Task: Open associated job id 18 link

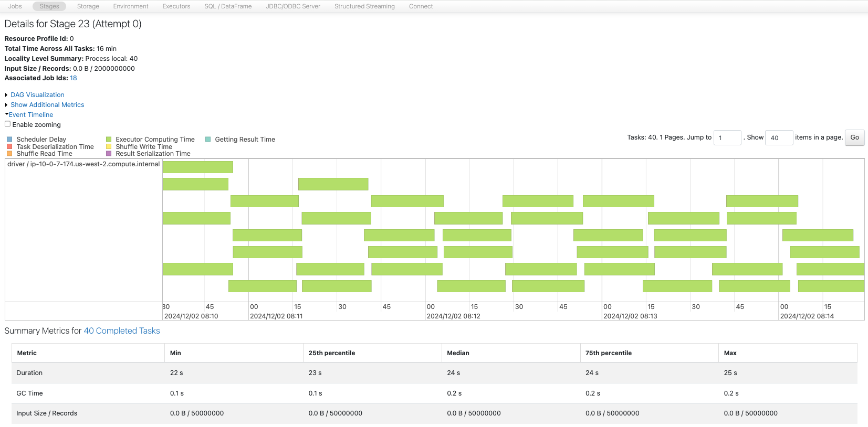Action: coord(74,78)
